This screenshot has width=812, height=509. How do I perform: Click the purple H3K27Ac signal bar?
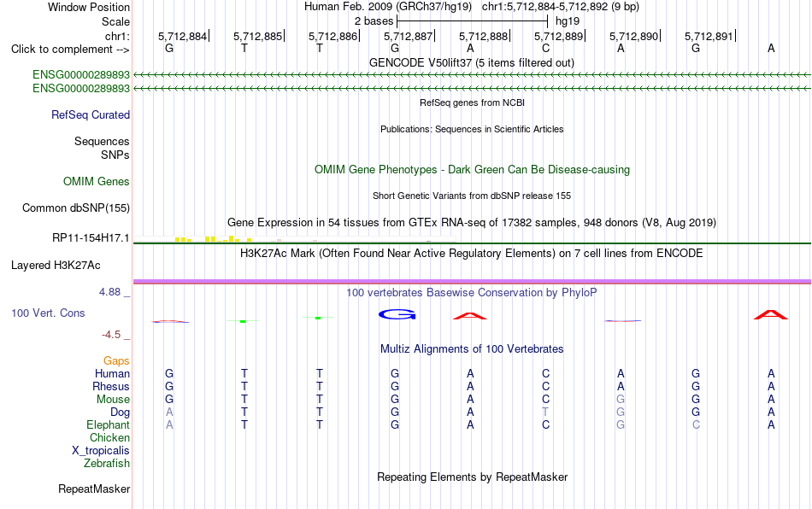click(472, 282)
